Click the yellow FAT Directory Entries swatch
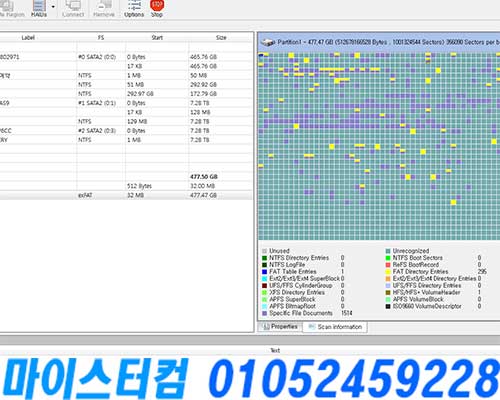The image size is (500, 400). (388, 272)
